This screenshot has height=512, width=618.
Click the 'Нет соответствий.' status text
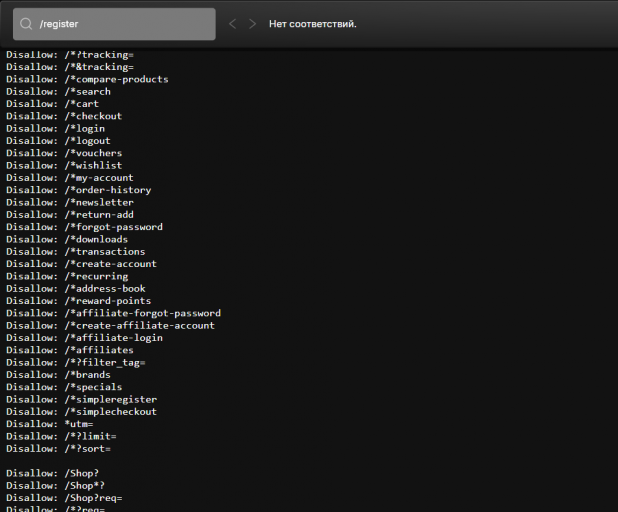click(x=313, y=24)
